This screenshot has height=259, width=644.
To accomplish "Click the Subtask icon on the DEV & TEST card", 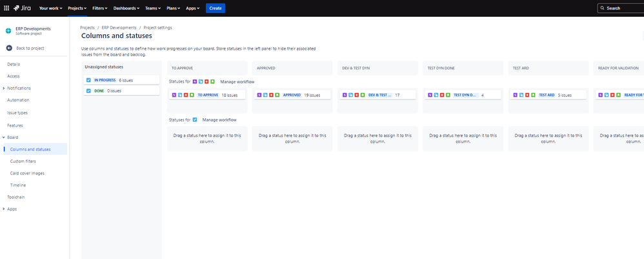I will click(351, 95).
